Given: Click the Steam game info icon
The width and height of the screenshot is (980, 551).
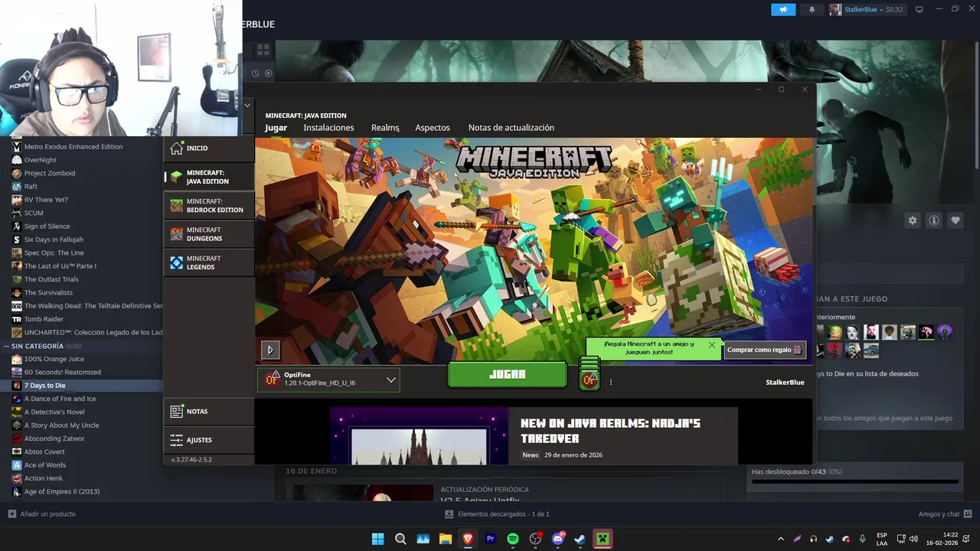Looking at the screenshot, I should pyautogui.click(x=934, y=220).
